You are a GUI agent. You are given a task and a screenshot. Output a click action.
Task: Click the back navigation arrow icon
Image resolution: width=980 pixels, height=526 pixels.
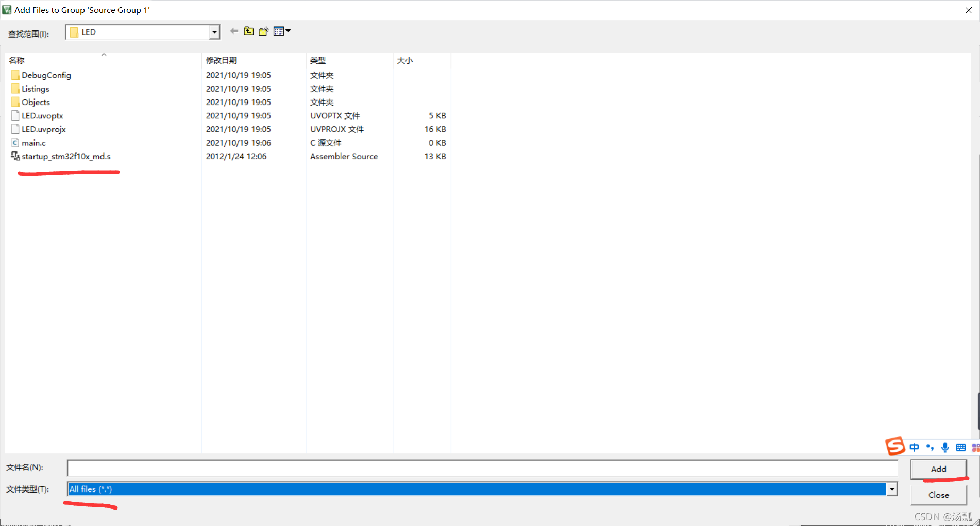234,31
